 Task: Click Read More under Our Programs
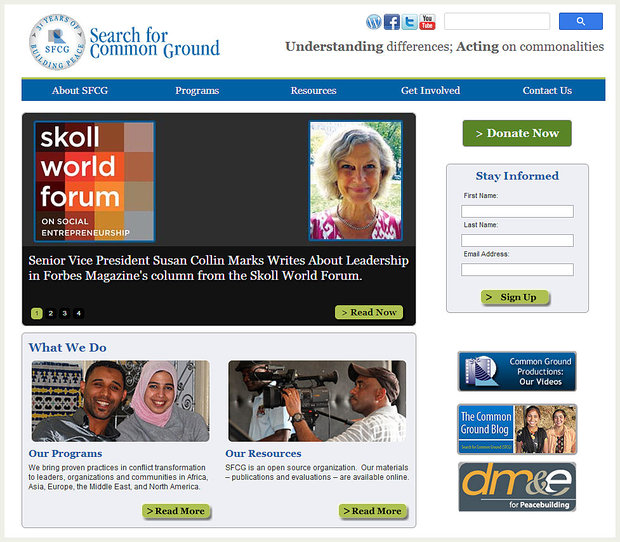pyautogui.click(x=177, y=511)
